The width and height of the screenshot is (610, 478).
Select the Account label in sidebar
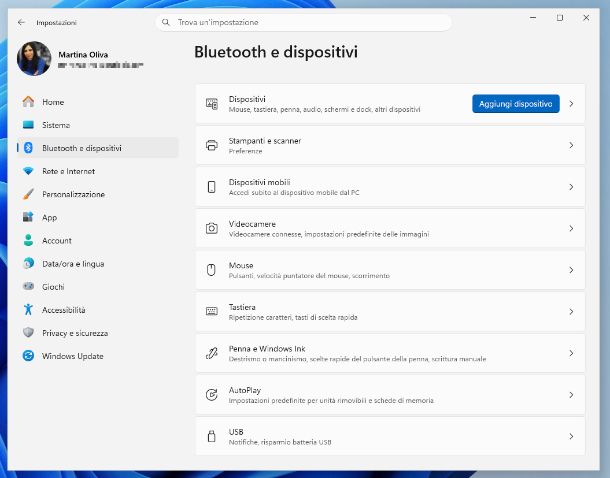(x=57, y=241)
